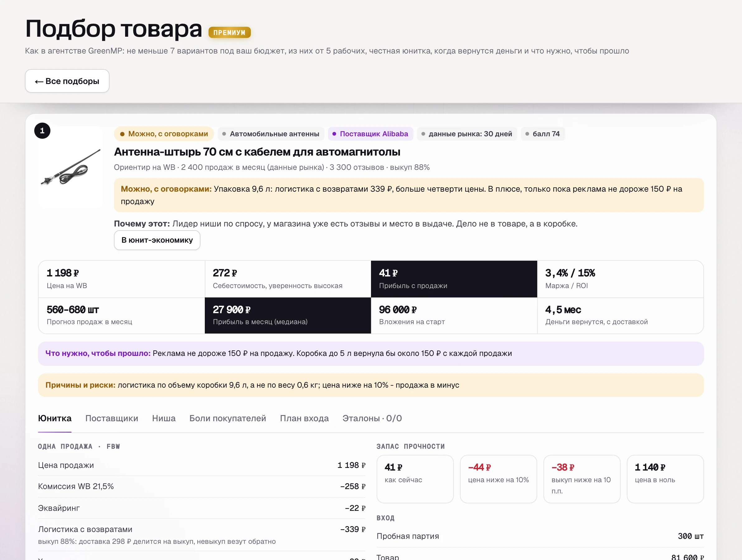Click the "3,4% / 15%" Маржа / ROI cell
Image resolution: width=742 pixels, height=560 pixels.
621,279
